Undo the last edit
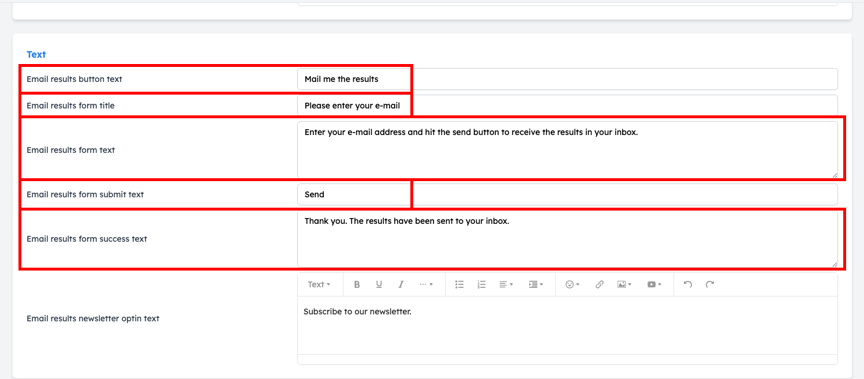 tap(687, 284)
